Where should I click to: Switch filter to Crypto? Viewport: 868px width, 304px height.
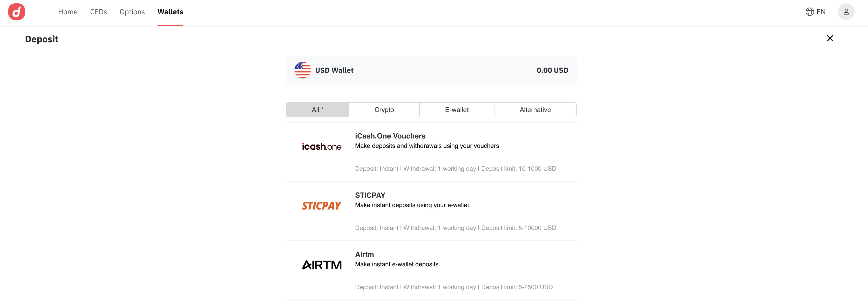(384, 110)
